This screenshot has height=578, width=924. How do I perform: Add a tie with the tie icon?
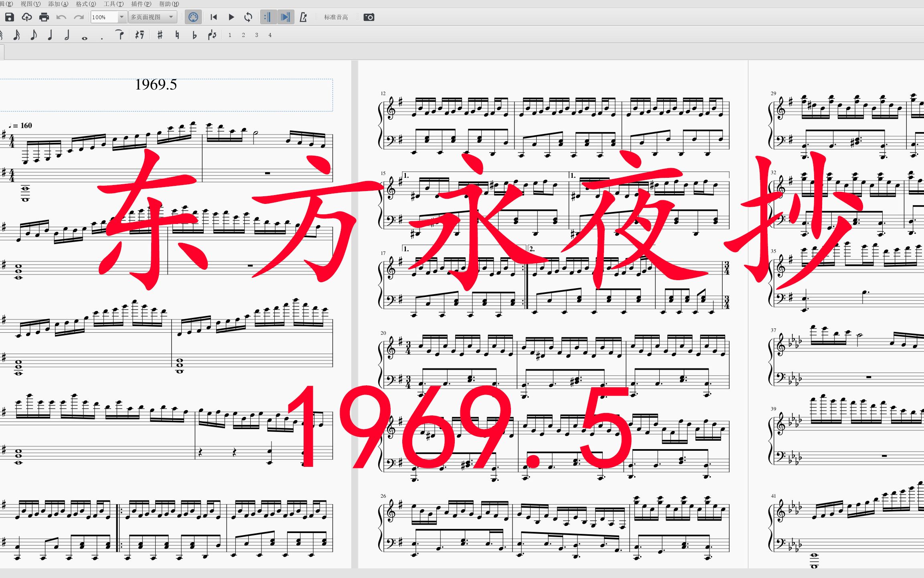coord(120,35)
